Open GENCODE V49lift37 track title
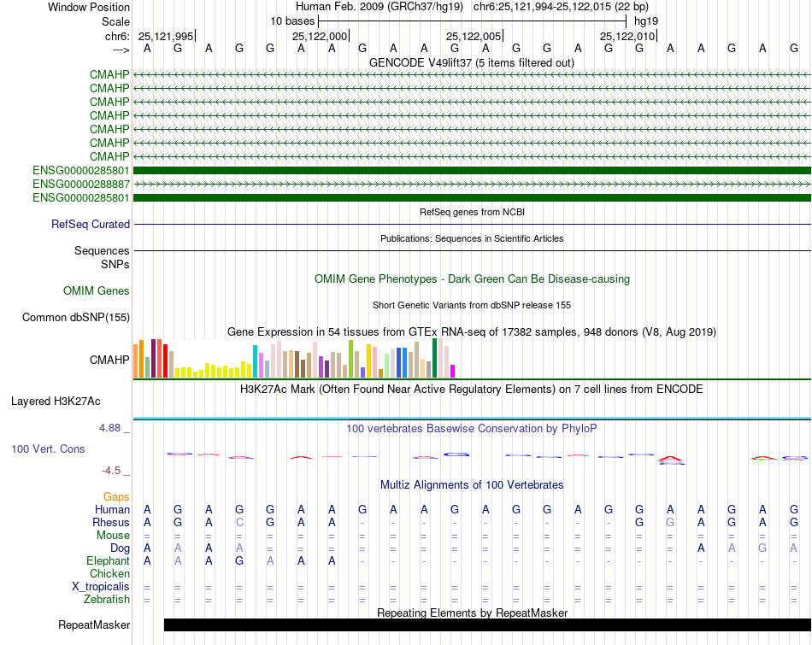The image size is (812, 645). click(472, 63)
